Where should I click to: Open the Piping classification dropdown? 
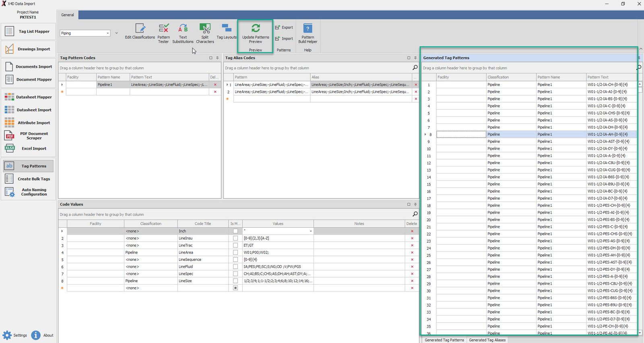(x=108, y=33)
